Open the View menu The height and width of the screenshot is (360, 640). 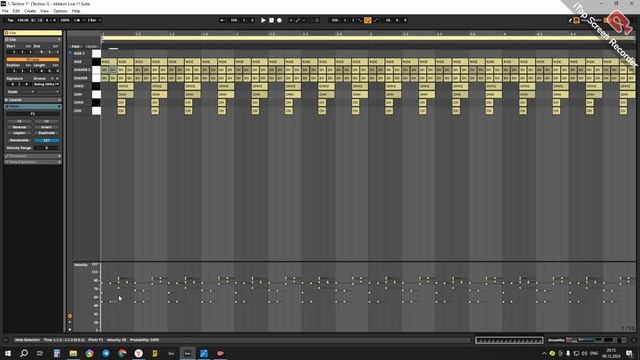pos(44,11)
